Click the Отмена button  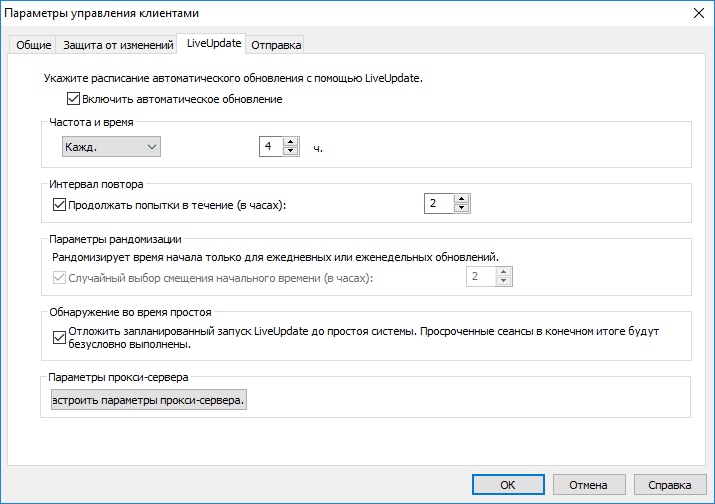[587, 484]
